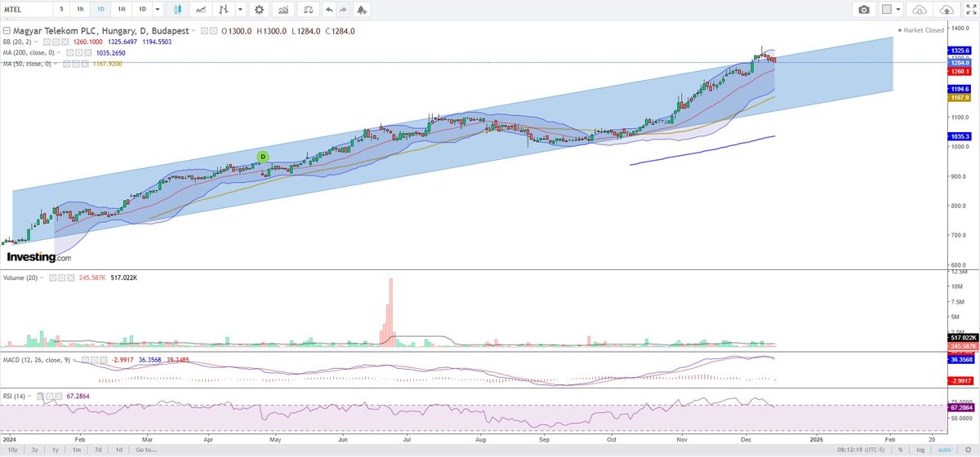Hide the Magyar Telekom main series
Screen dimensions: 980x457
pos(204,31)
